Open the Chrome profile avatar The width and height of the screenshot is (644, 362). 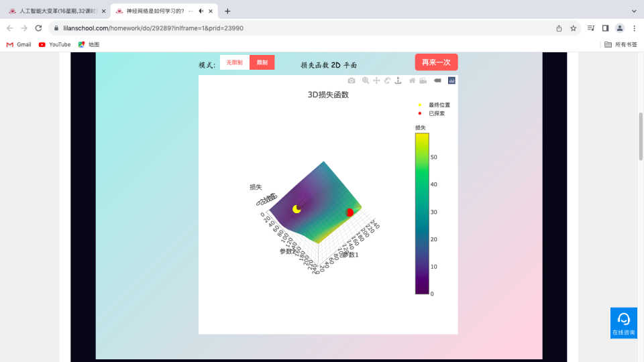point(620,28)
